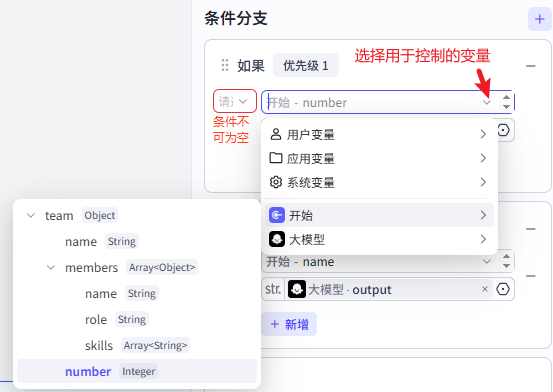The image size is (553, 392).
Task: Open the 应用变量 submenu
Action: pyautogui.click(x=379, y=158)
